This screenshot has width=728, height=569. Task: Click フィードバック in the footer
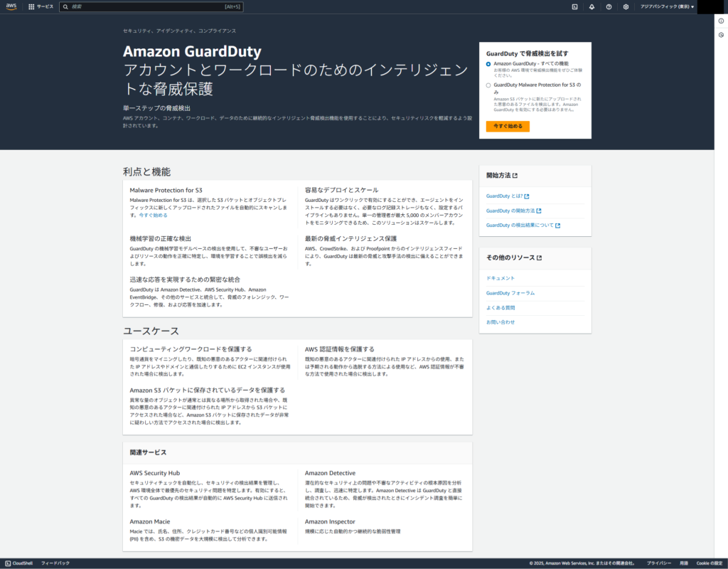(55, 563)
